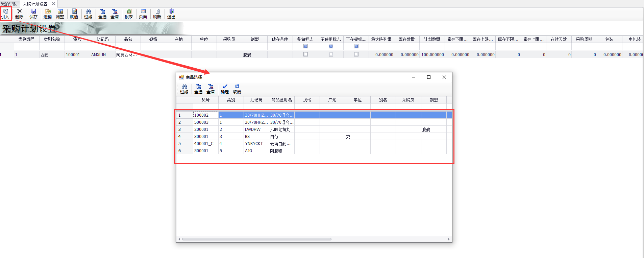
Task: Click 最大陈列量 column header
Action: [381, 39]
